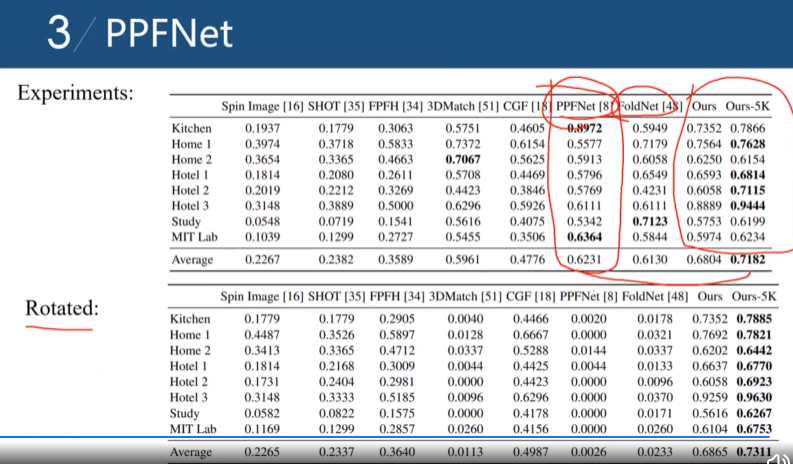Click the bold 0.9444 Hotel 3 value
793x464 pixels.
point(747,206)
